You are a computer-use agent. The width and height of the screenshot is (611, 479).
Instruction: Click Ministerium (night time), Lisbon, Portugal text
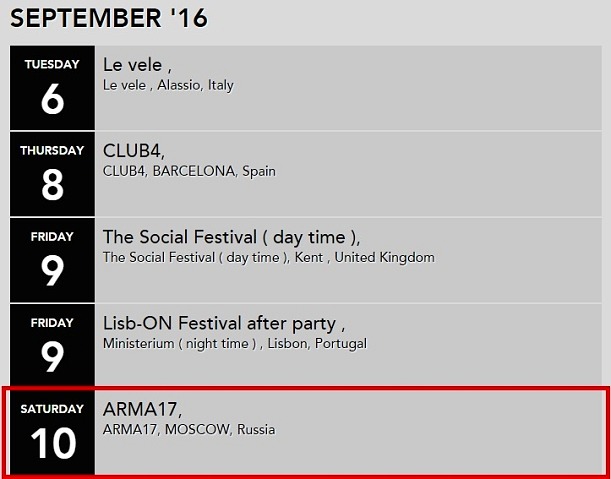tap(234, 343)
